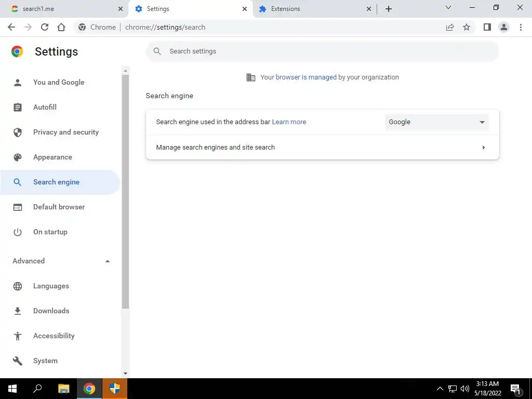Show hidden system tray icons

pyautogui.click(x=440, y=389)
